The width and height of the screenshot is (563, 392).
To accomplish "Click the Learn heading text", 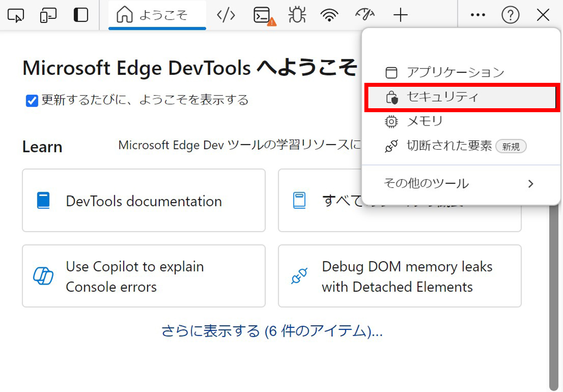I will (42, 147).
